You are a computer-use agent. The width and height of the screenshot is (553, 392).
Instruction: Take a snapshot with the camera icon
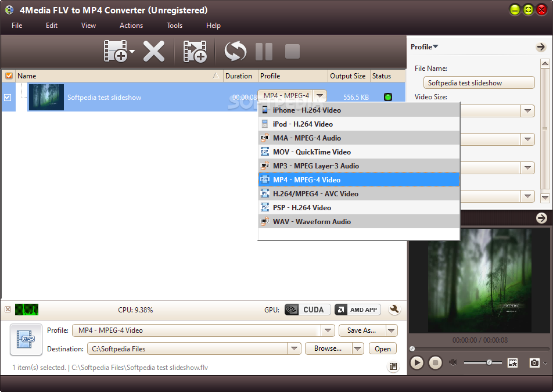click(534, 362)
